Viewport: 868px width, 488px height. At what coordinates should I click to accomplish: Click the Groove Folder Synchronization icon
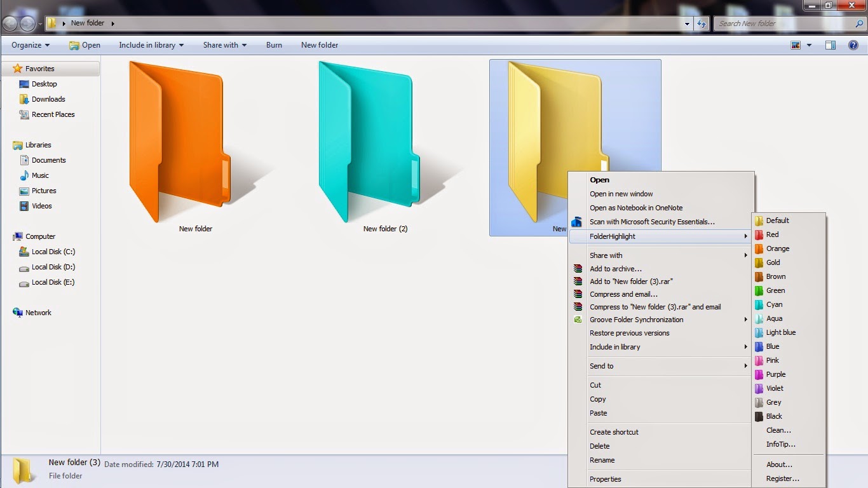578,320
